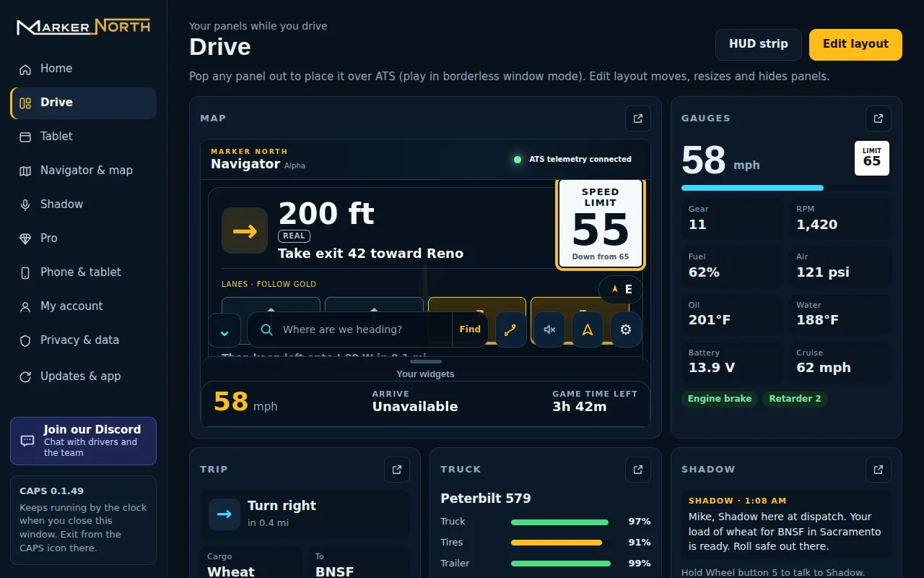
Task: Click the Find button
Action: [470, 329]
